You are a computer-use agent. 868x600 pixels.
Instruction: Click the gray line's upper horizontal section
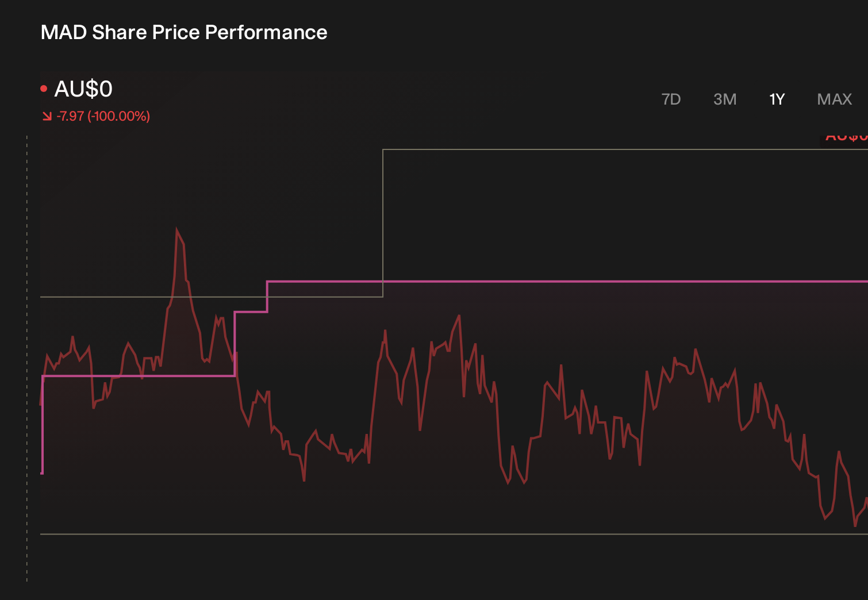tap(625, 149)
